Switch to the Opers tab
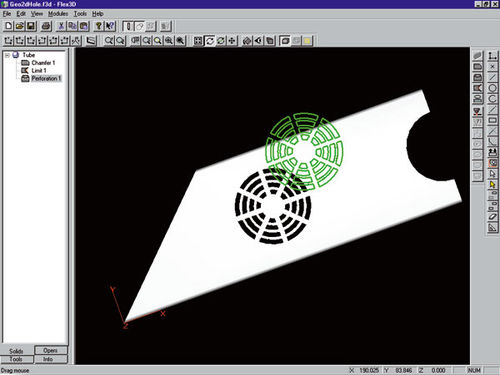The image size is (500, 375). tap(51, 350)
